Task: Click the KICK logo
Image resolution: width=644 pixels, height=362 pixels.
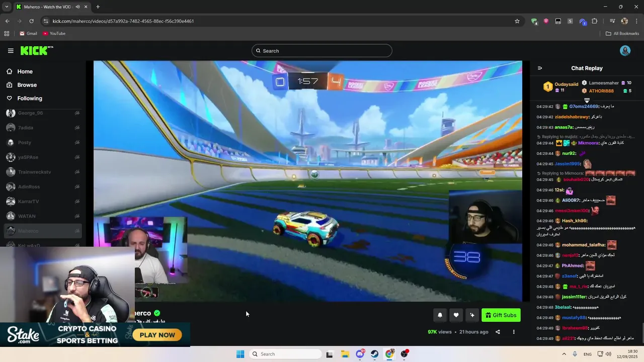Action: (37, 50)
